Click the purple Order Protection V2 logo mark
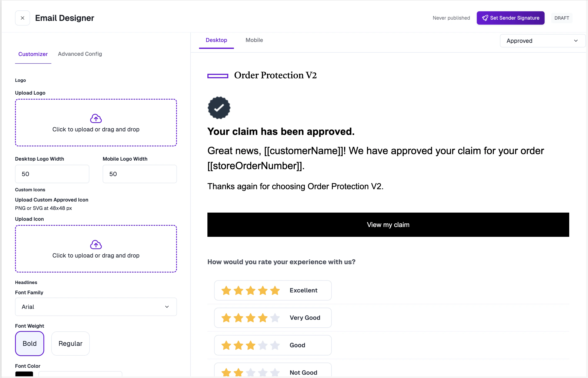The height and width of the screenshot is (378, 588). click(x=218, y=76)
